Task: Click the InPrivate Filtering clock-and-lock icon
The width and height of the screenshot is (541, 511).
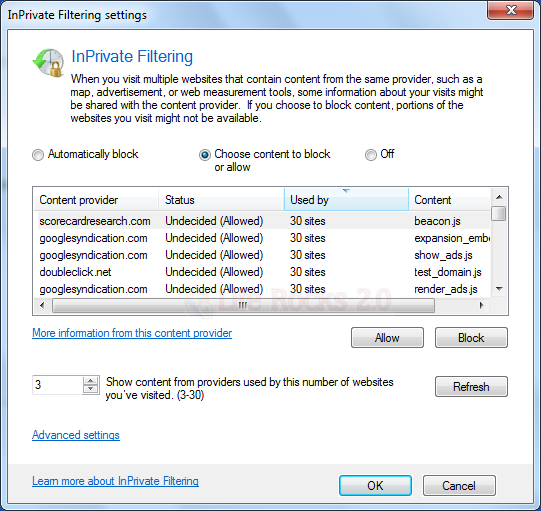Action: 49,62
